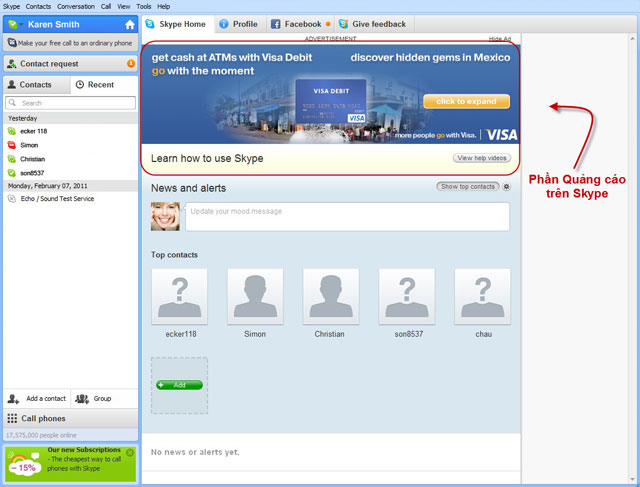Open Contact request notification
Viewport: 640px width, 487px height.
pos(70,64)
